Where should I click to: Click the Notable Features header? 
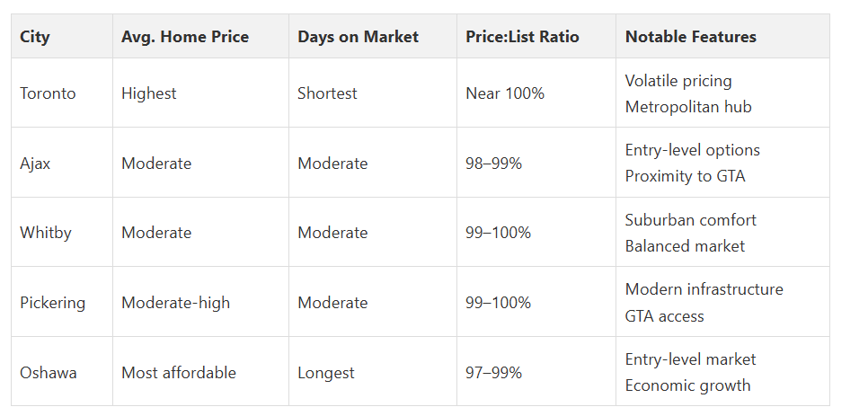click(690, 37)
